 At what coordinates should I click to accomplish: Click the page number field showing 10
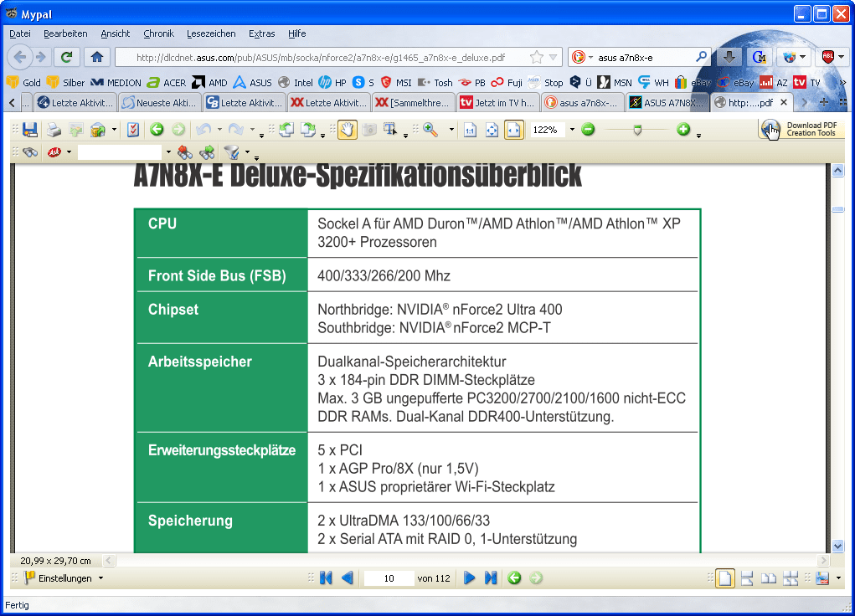pos(389,578)
